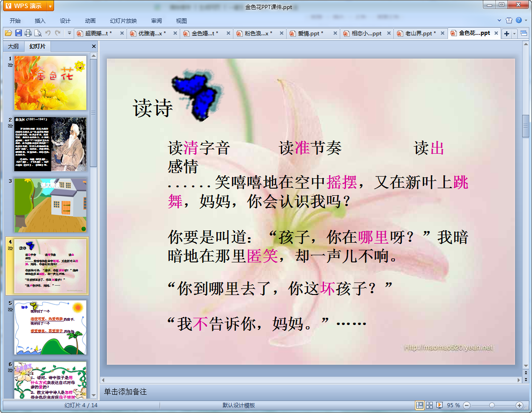The image size is (532, 413).
Task: Click the tab list window icon
Action: point(524,33)
